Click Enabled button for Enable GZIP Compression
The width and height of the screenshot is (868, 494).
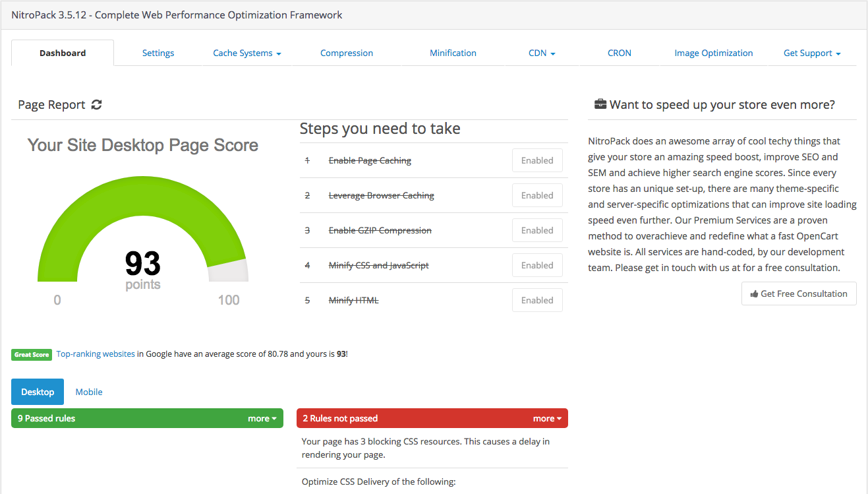tap(537, 230)
